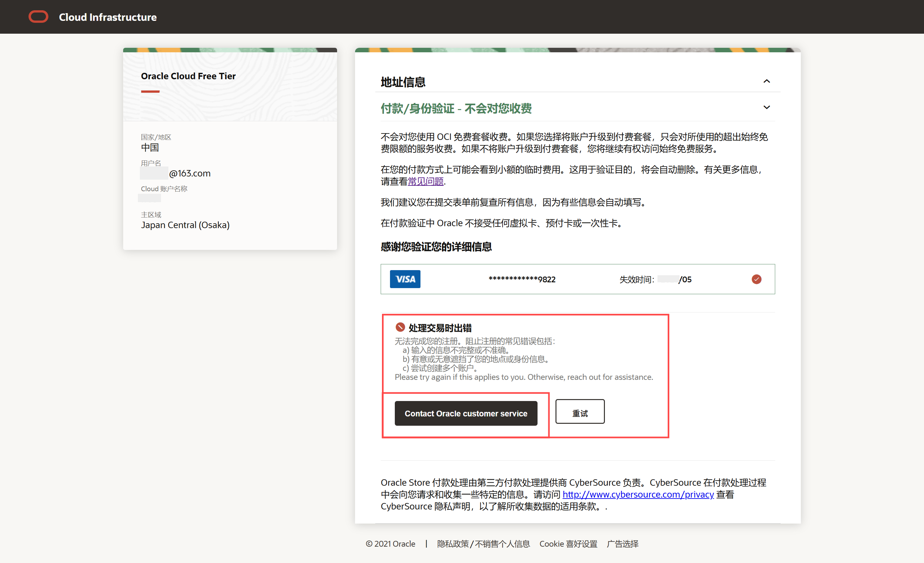924x563 pixels.
Task: Click the country value 中国
Action: [x=150, y=148]
